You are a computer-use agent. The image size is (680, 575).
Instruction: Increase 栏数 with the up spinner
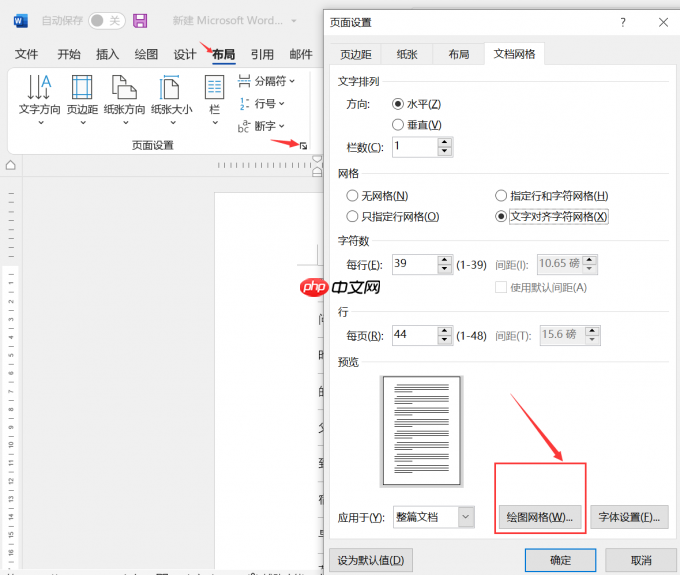pyautogui.click(x=445, y=142)
